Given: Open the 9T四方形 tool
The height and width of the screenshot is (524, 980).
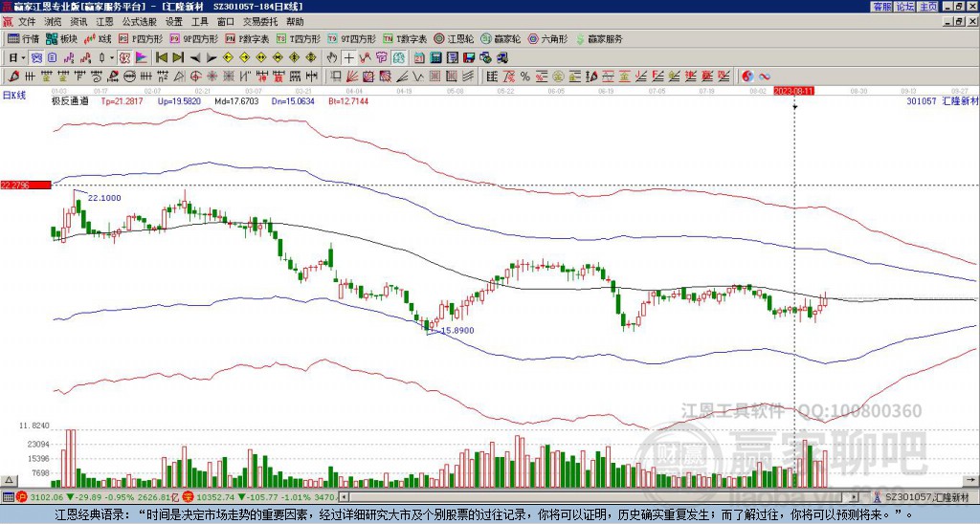Looking at the screenshot, I should click(x=352, y=38).
